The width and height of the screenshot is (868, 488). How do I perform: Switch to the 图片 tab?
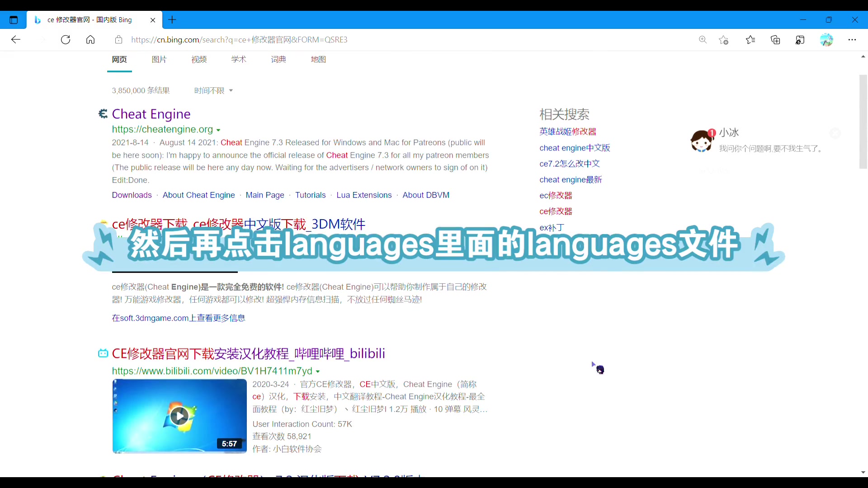159,60
